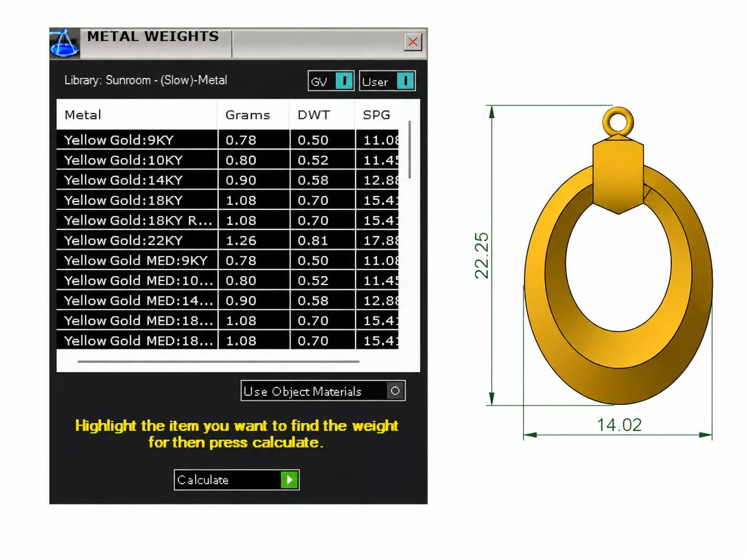Click the SPG column header
Viewport: 747px width, 560px height.
point(377,114)
